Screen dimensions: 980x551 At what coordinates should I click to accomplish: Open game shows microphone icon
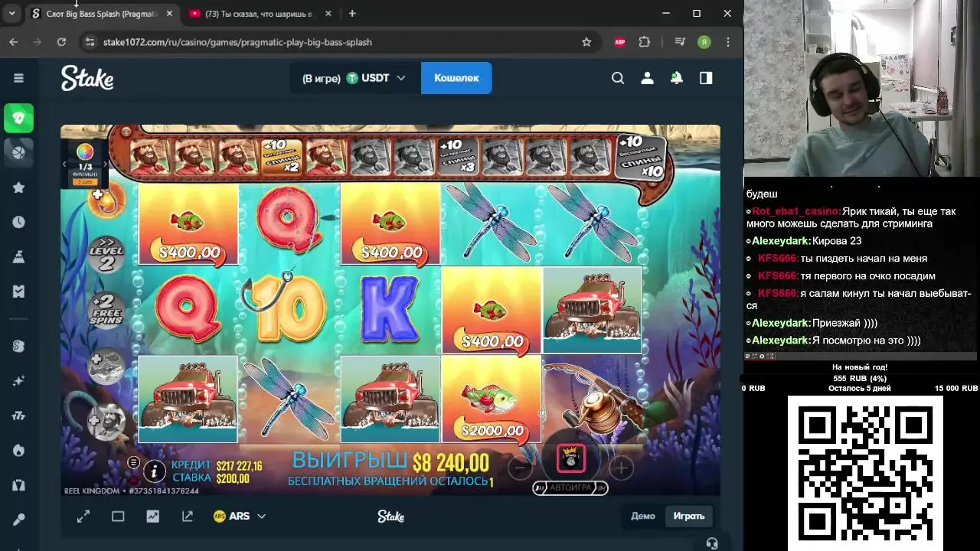coord(18,520)
